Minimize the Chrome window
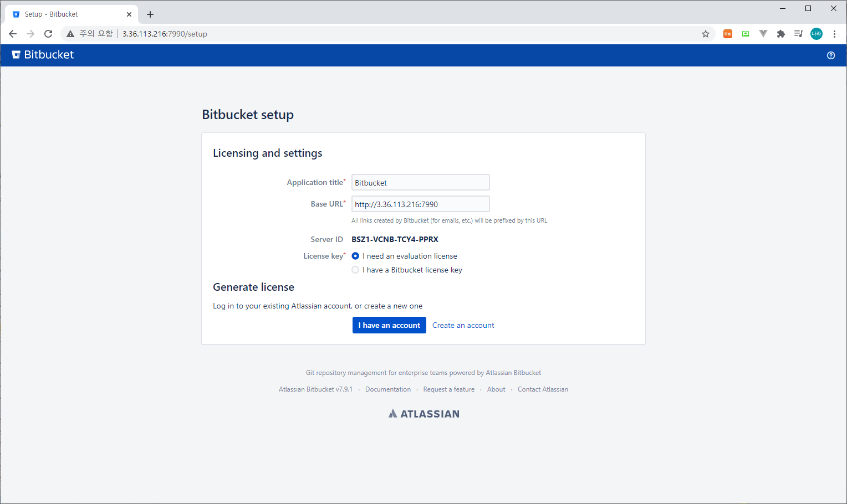Screen dimensions: 847x504 (783, 8)
